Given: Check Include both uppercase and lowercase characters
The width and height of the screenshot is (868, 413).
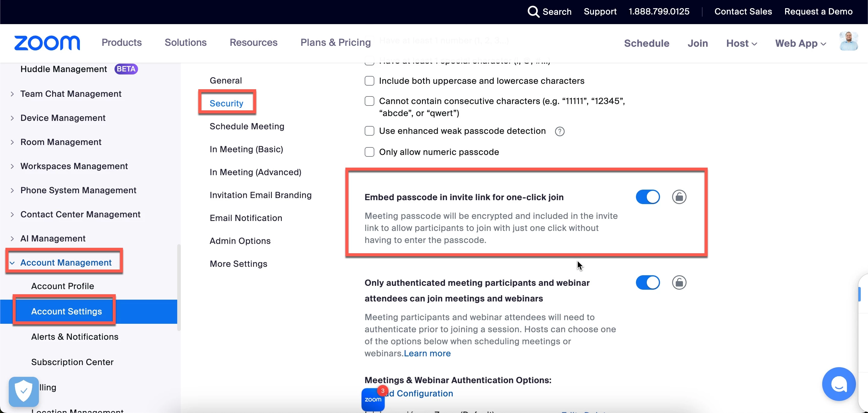Looking at the screenshot, I should 369,81.
